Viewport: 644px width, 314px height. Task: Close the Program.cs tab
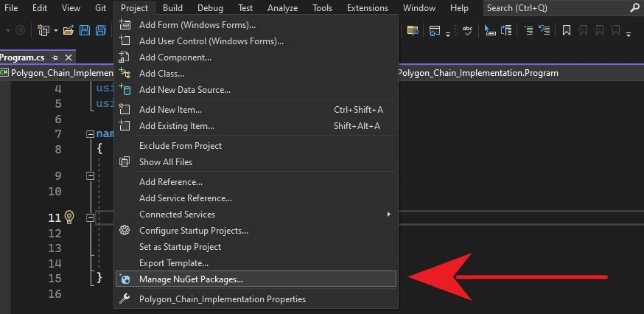(x=69, y=57)
